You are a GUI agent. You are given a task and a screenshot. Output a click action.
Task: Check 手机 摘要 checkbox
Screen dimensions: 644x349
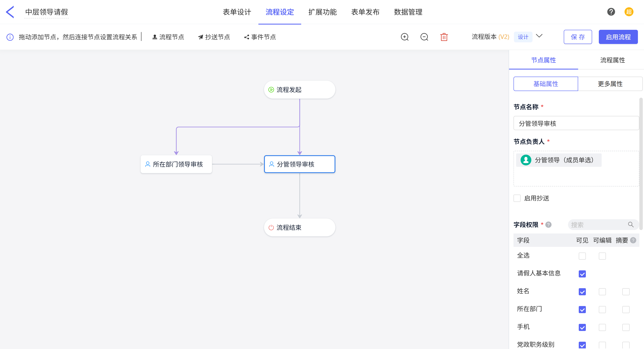pyautogui.click(x=626, y=327)
